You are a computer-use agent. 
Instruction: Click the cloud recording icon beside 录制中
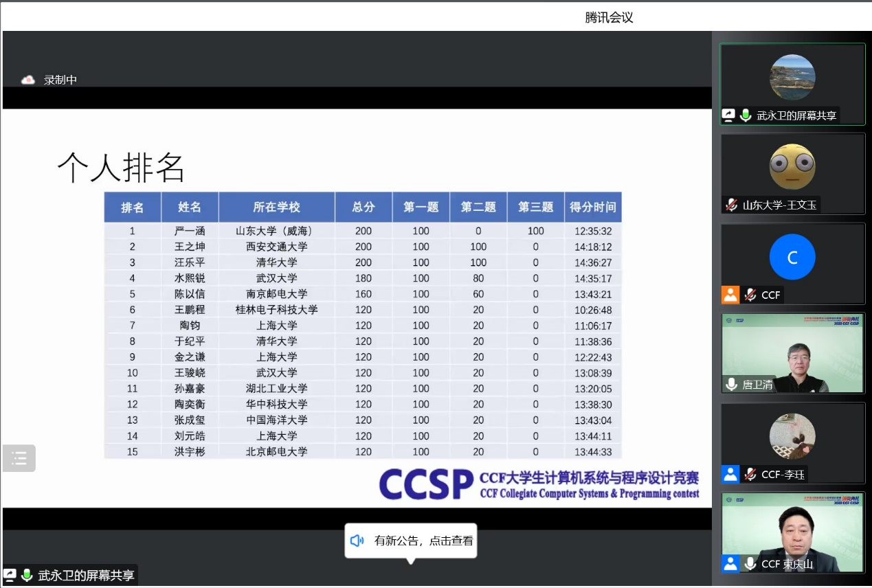point(28,80)
